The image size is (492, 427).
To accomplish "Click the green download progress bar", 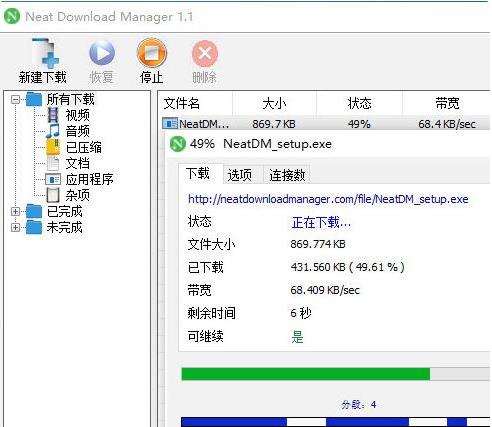I will pos(335,374).
